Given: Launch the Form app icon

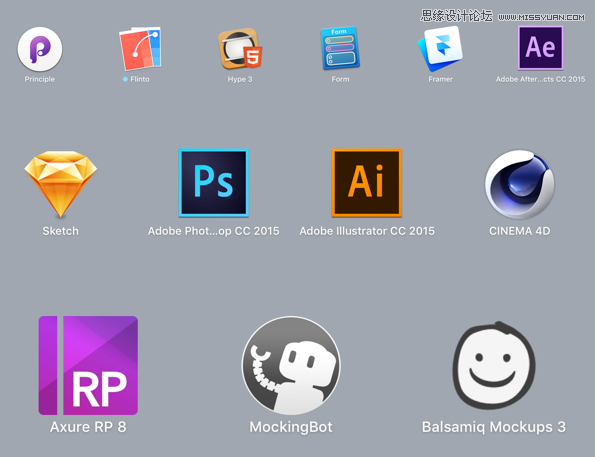Looking at the screenshot, I should [x=340, y=48].
